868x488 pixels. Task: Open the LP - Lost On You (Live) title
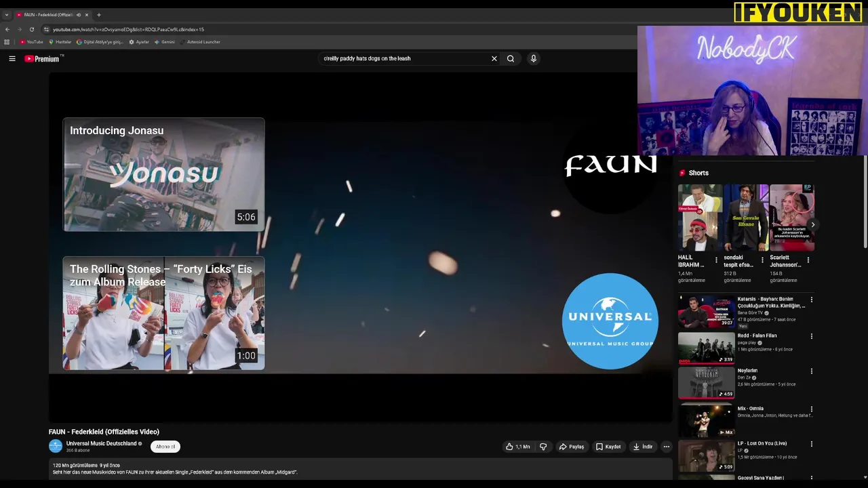click(x=762, y=443)
